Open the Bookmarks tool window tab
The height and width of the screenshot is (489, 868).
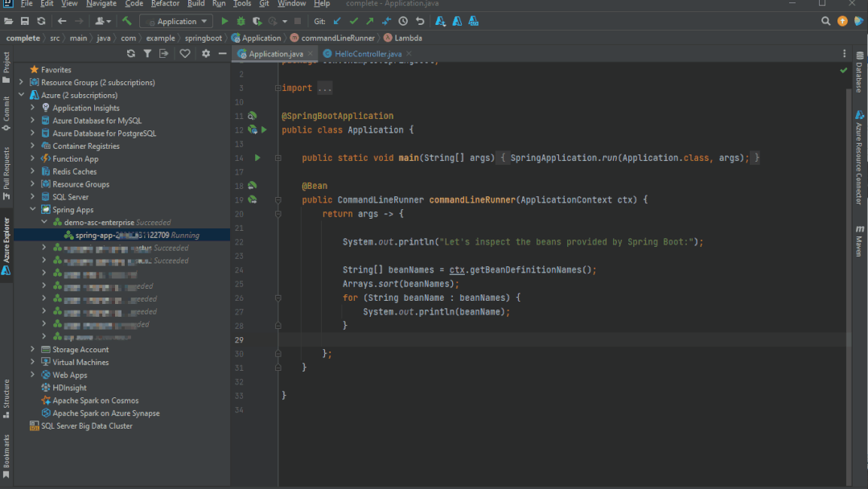coord(6,456)
